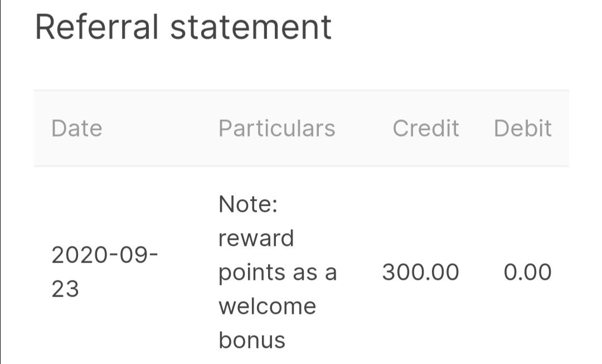Viewport: 602px width, 364px height.
Task: Click the word bonus in the note
Action: pos(252,340)
